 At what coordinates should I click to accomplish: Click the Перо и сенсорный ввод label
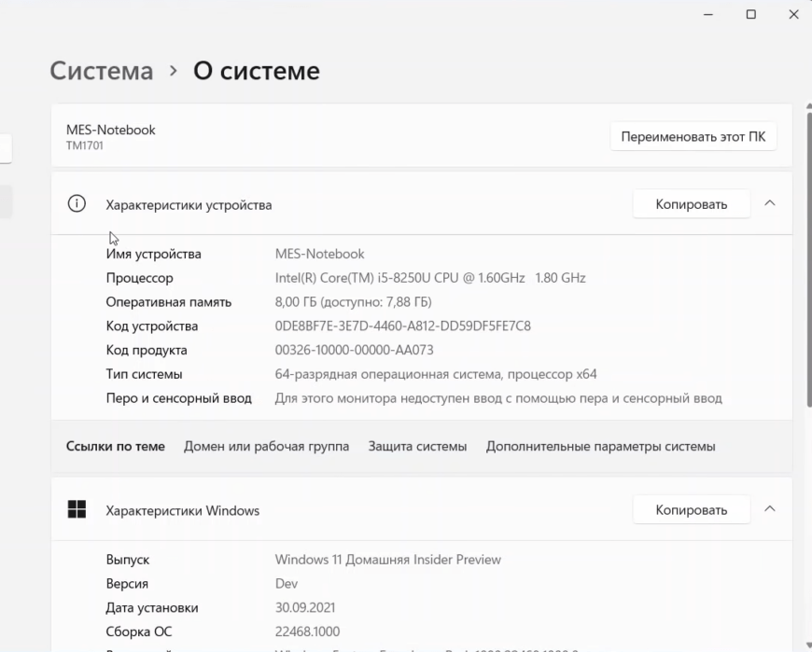click(178, 398)
